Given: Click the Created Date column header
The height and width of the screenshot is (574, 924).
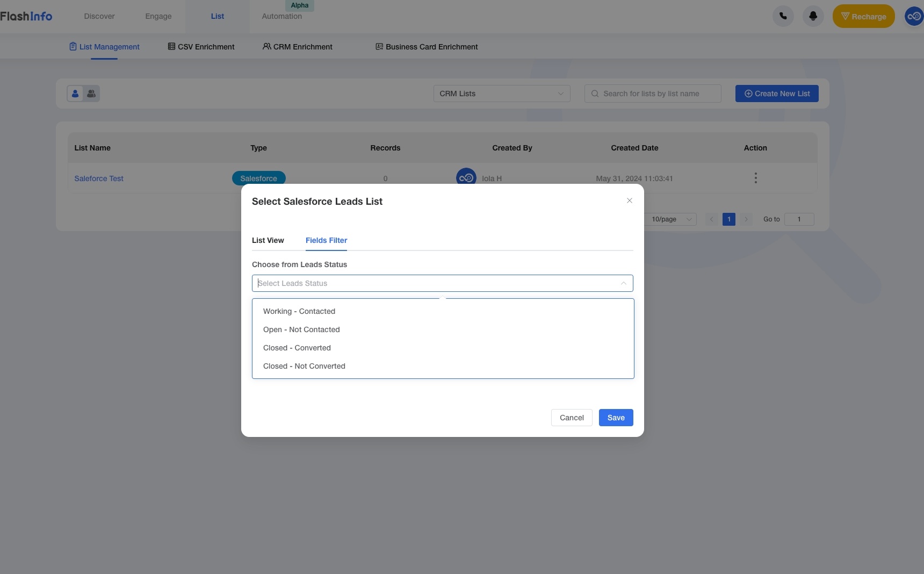Looking at the screenshot, I should tap(634, 148).
